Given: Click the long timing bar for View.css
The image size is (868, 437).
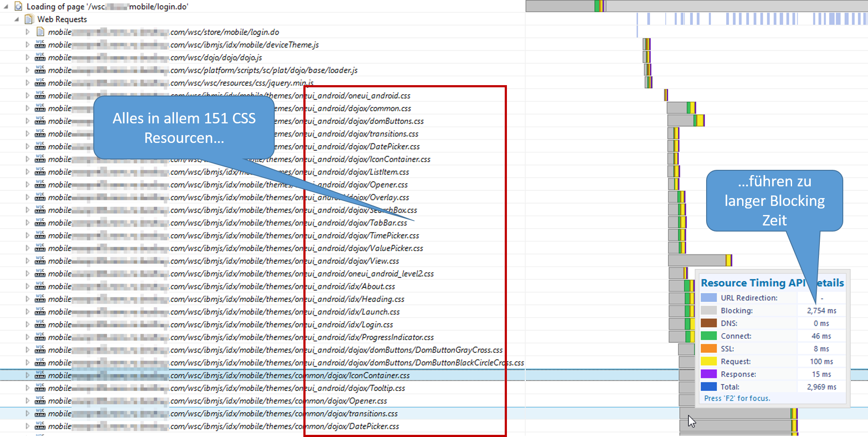Looking at the screenshot, I should [697, 261].
